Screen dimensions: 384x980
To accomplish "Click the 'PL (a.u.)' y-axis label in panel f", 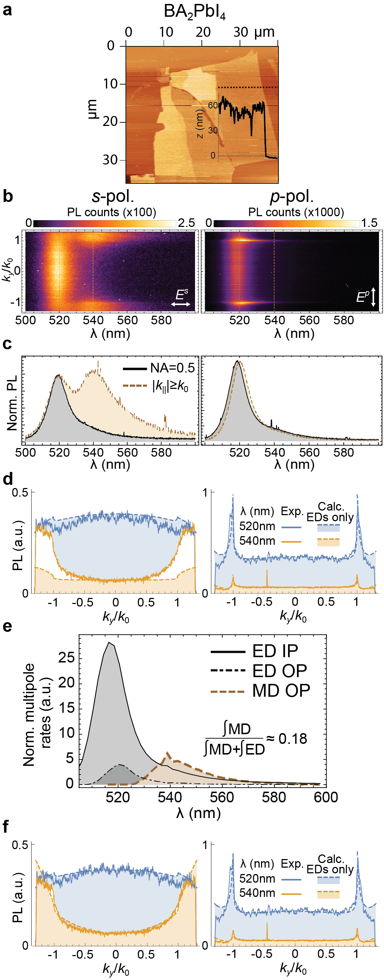I will 17,898.
